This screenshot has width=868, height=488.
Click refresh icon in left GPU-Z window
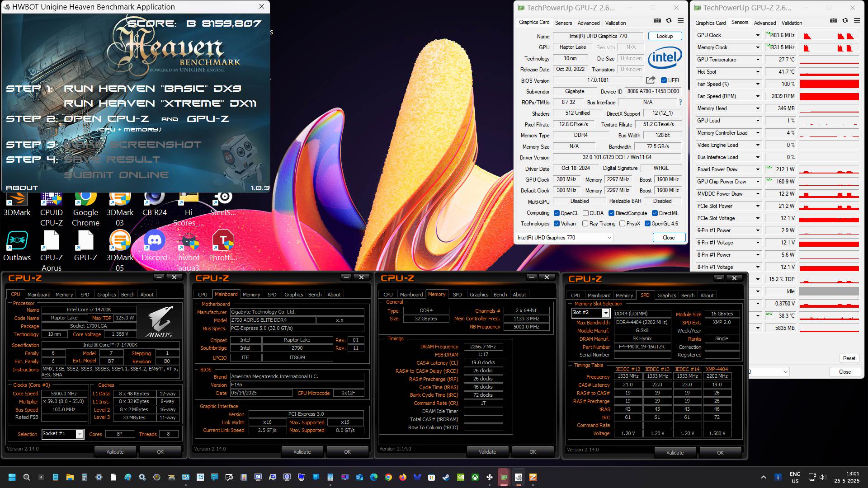point(669,21)
